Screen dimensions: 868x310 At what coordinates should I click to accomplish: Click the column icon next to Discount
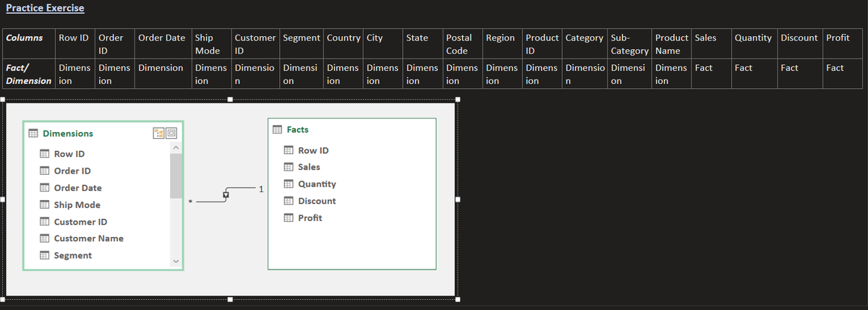(289, 201)
